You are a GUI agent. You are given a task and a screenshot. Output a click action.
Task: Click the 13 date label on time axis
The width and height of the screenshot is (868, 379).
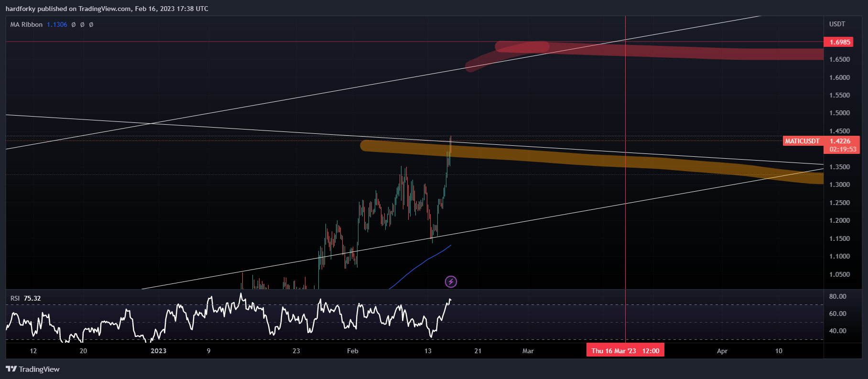[428, 351]
